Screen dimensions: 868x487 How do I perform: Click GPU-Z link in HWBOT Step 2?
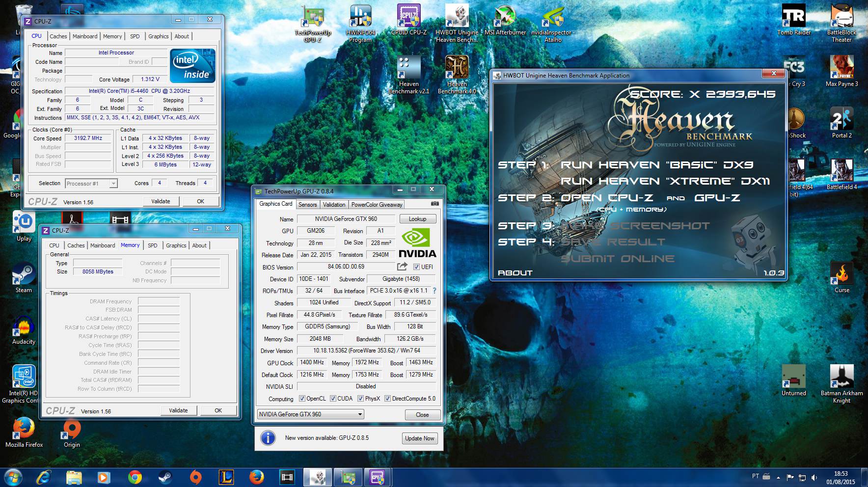pos(717,198)
